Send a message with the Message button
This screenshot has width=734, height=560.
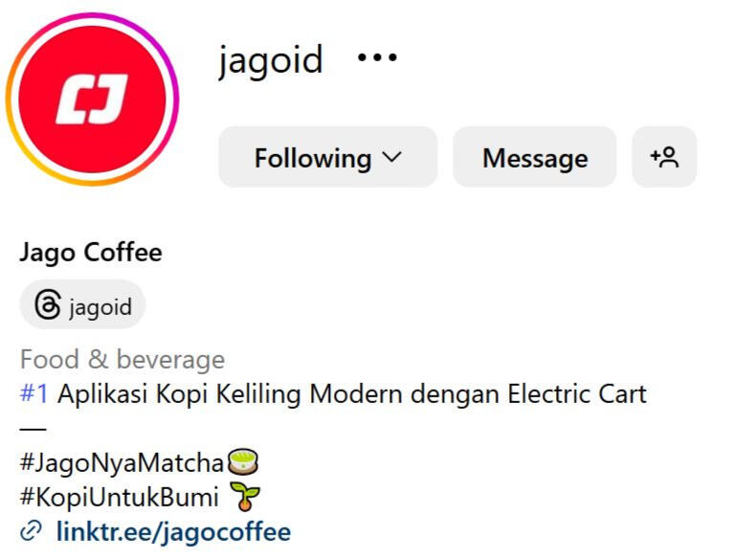[535, 157]
